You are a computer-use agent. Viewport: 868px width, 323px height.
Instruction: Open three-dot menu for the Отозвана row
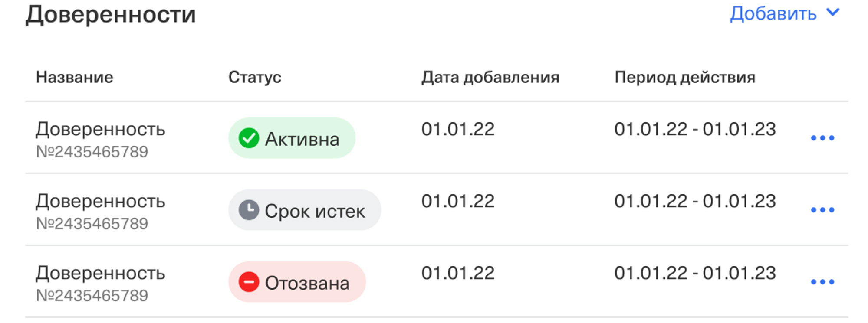[x=822, y=282]
